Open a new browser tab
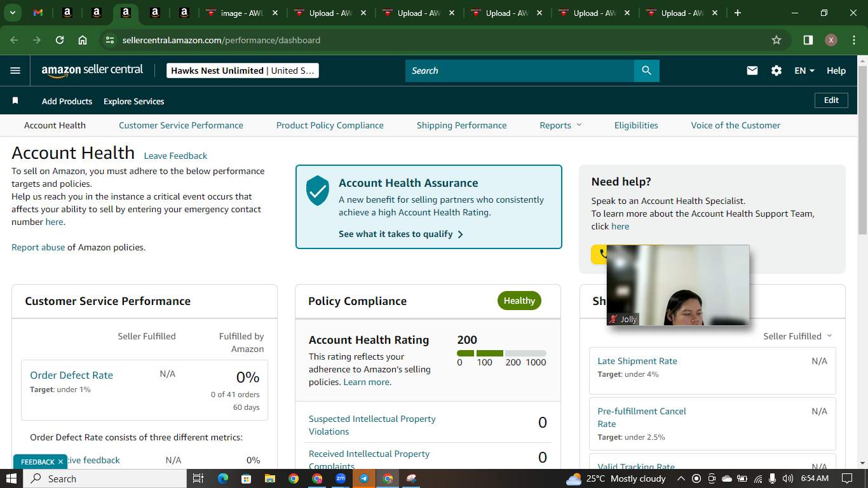 pyautogui.click(x=738, y=13)
